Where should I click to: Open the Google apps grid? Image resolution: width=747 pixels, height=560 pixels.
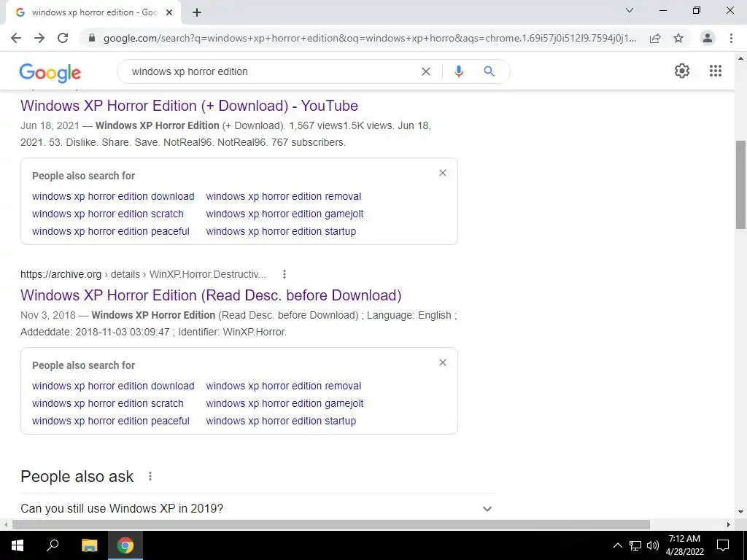tap(716, 71)
